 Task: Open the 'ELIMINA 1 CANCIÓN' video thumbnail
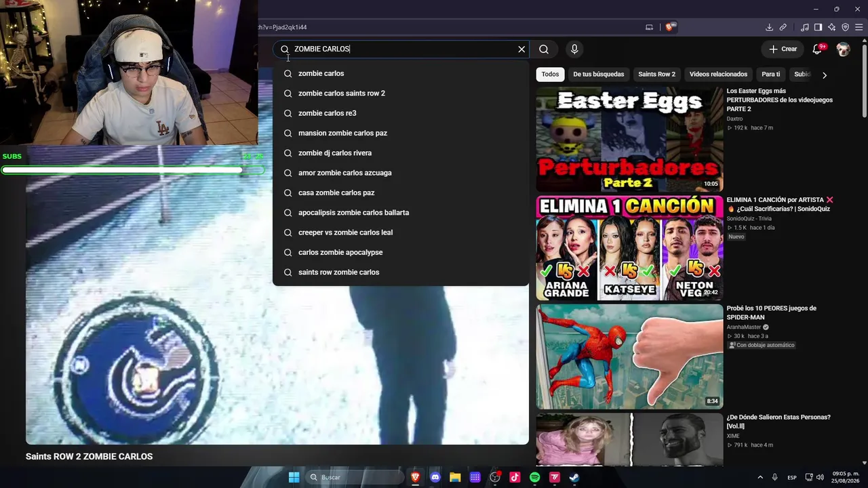pyautogui.click(x=629, y=248)
